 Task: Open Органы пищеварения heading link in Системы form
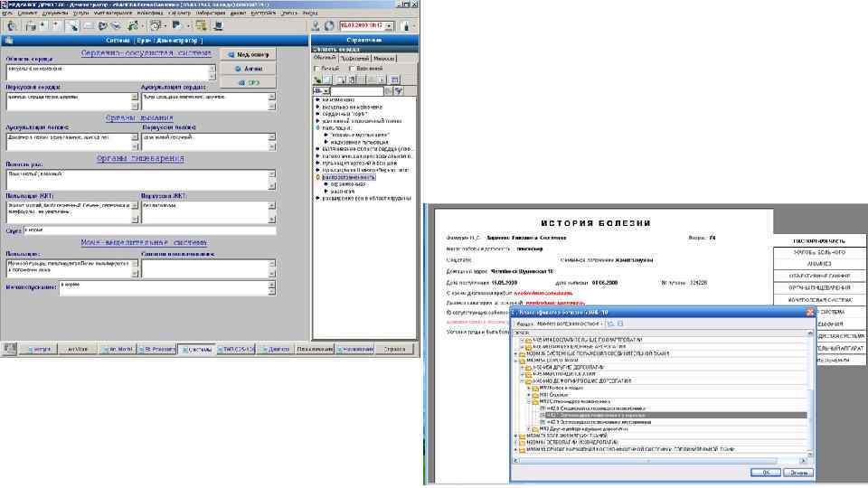pos(140,158)
